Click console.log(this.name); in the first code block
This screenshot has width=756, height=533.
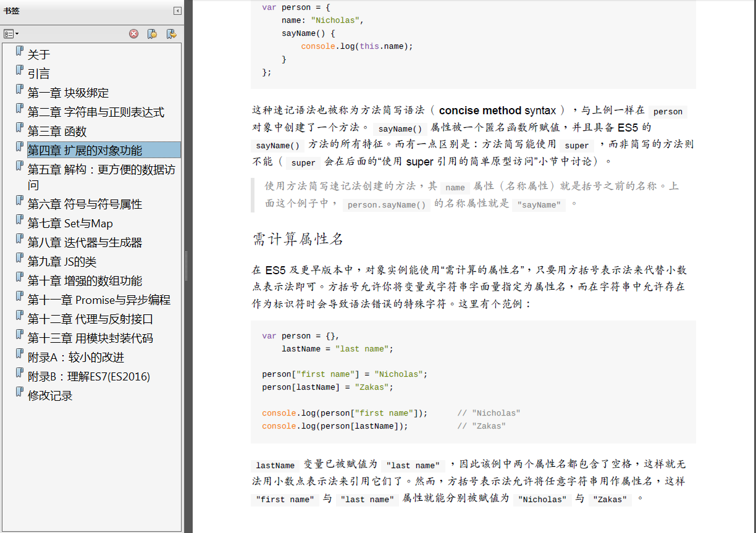pos(357,46)
